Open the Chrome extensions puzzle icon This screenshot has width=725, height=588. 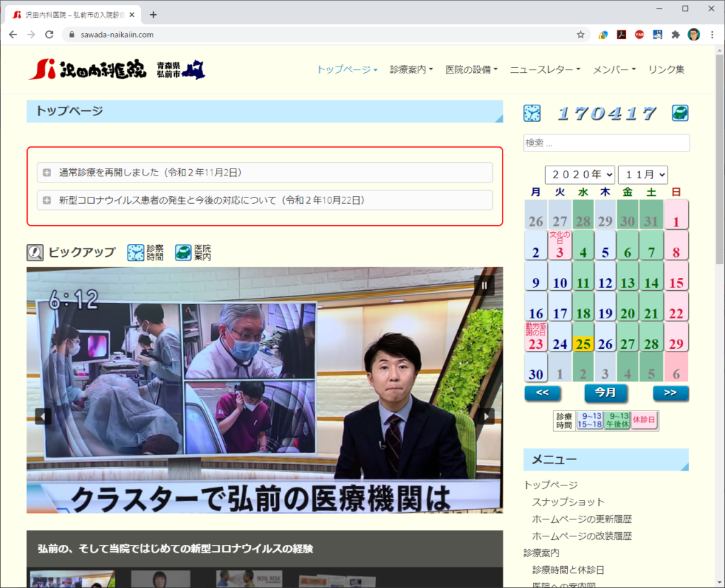[x=675, y=34]
